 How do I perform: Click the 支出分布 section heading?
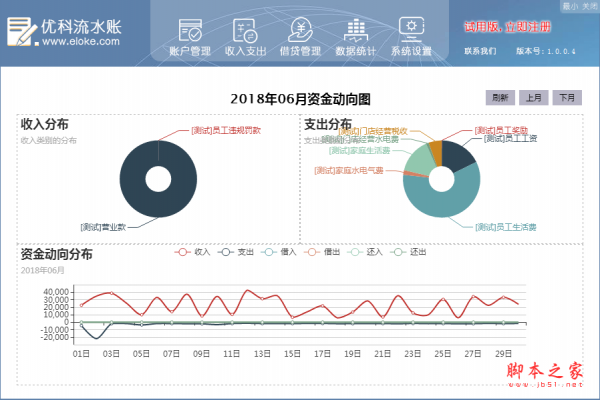328,124
